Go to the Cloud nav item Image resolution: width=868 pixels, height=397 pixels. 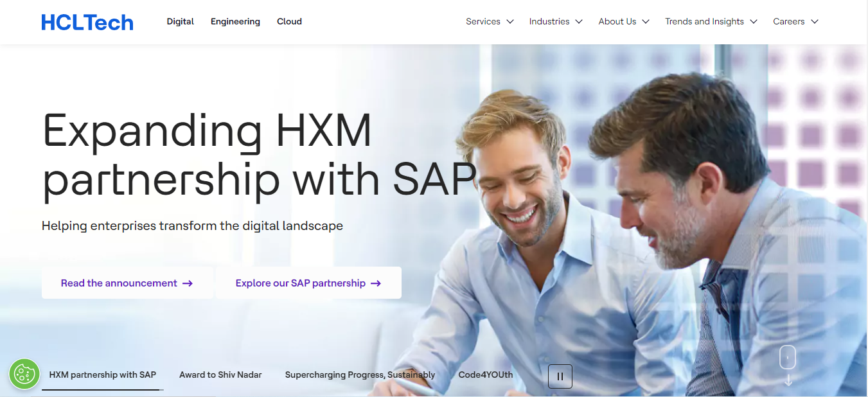[289, 21]
